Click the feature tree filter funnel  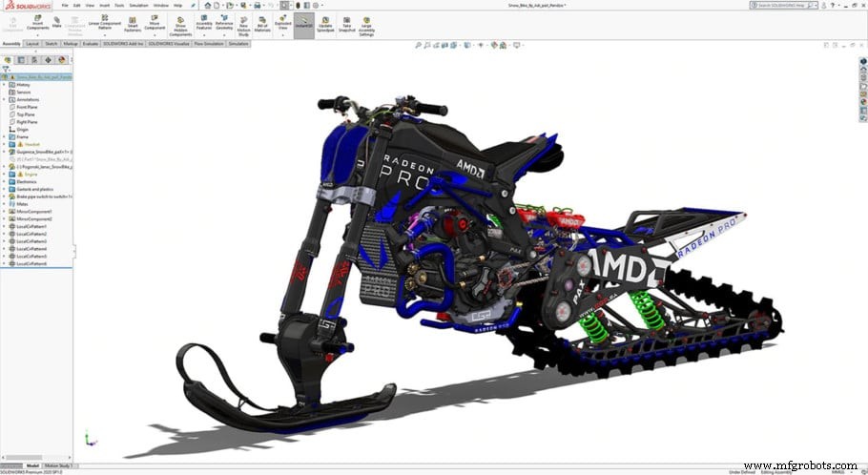click(x=6, y=70)
